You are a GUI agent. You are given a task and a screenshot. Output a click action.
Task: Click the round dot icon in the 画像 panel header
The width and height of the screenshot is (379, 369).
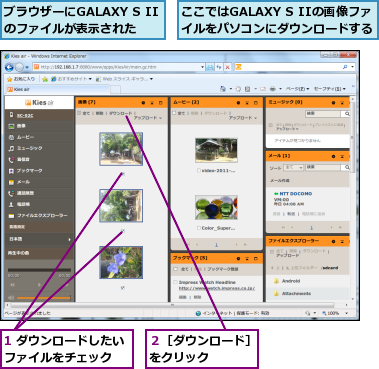pyautogui.click(x=143, y=103)
